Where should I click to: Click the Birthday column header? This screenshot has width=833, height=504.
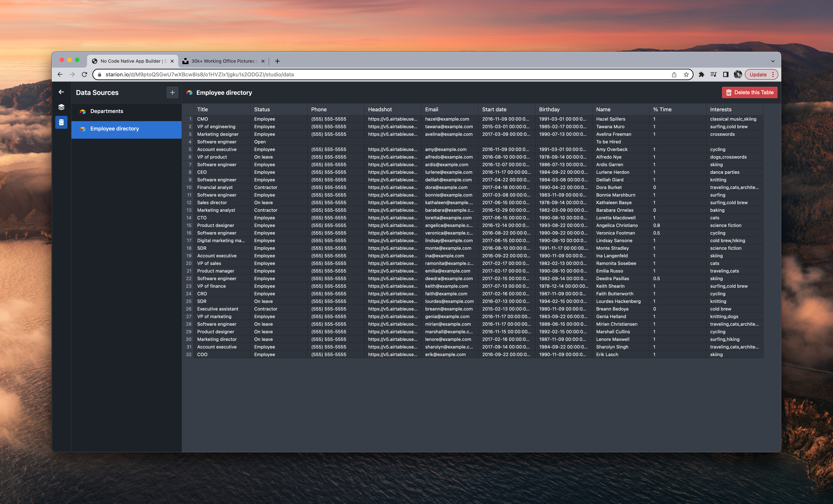tap(564, 109)
